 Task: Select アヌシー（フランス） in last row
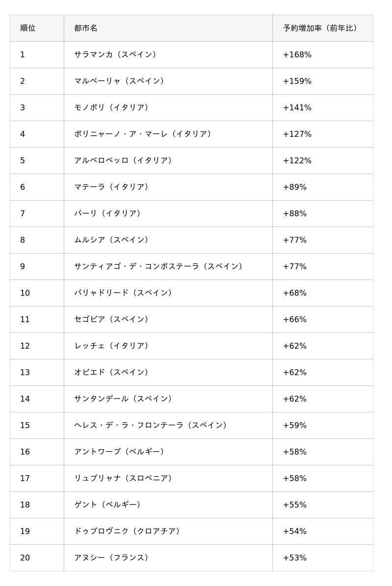113,558
